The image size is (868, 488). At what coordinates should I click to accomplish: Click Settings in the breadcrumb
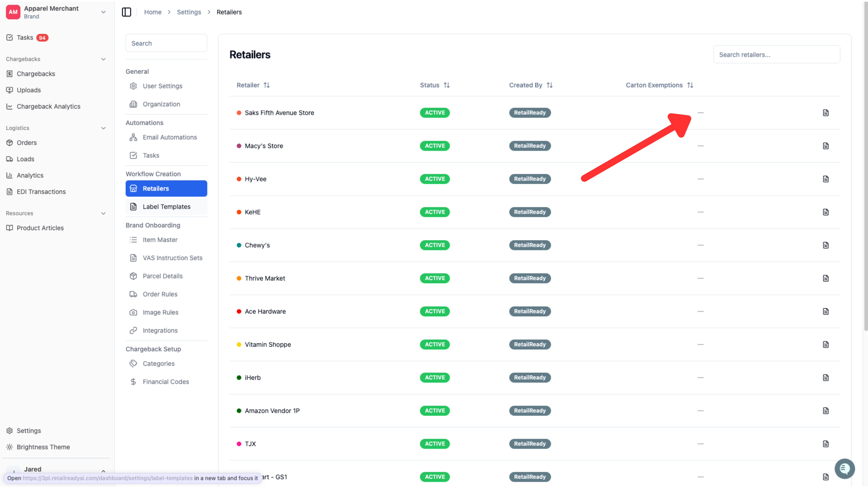pos(189,12)
